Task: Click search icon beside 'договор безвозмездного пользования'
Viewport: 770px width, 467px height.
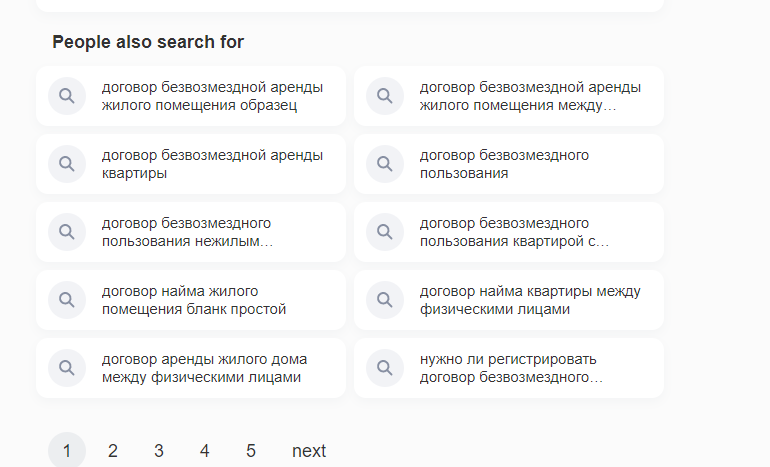Action: [x=385, y=164]
